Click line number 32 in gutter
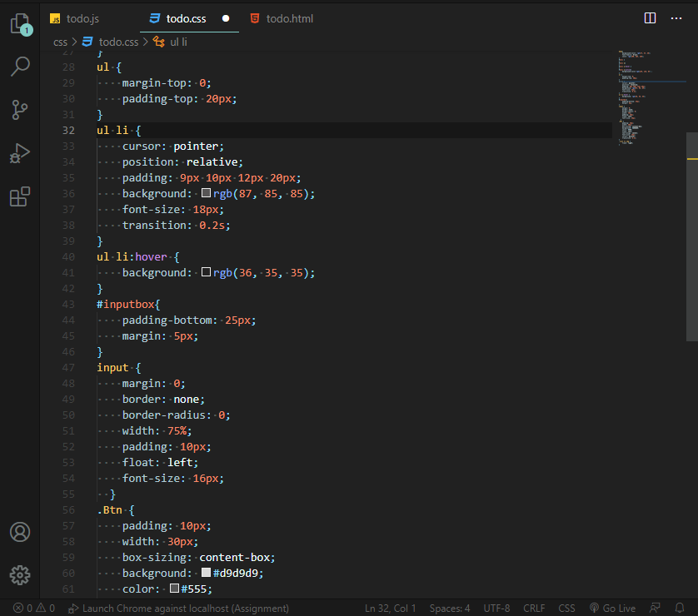Viewport: 698px width, 616px height. point(68,131)
